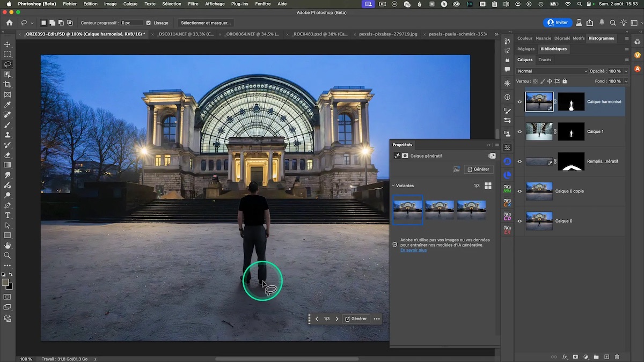The image size is (644, 362).
Task: Open the Propriétés panel options menu
Action: coord(497,145)
